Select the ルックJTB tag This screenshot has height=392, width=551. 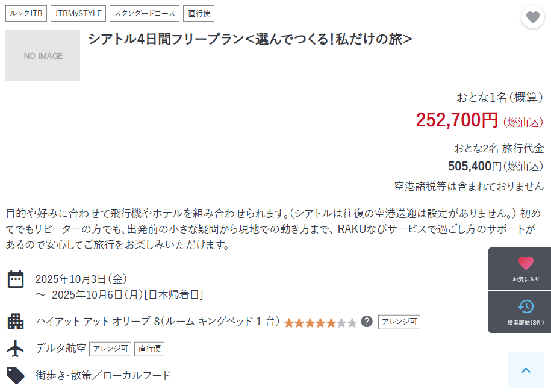coord(26,13)
